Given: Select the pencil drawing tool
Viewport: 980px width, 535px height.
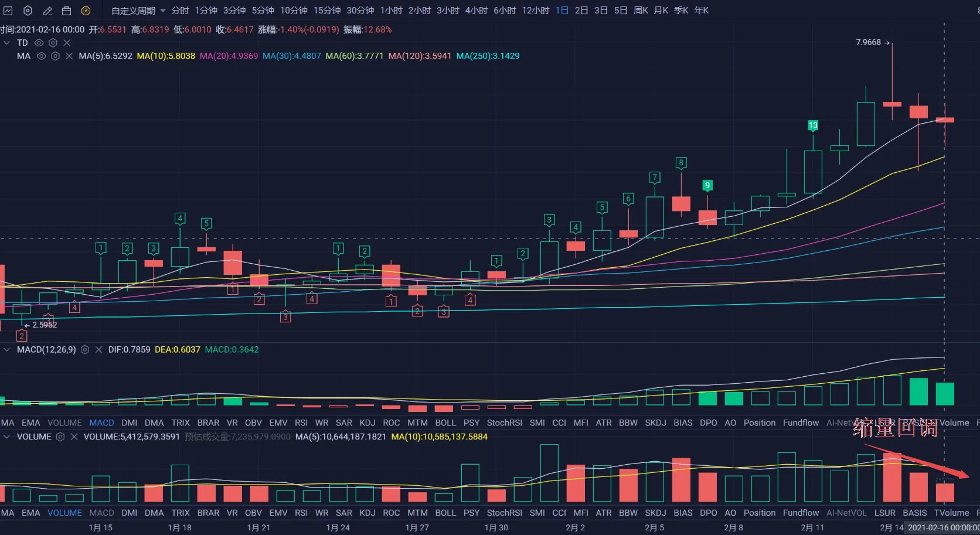Looking at the screenshot, I should tap(47, 11).
